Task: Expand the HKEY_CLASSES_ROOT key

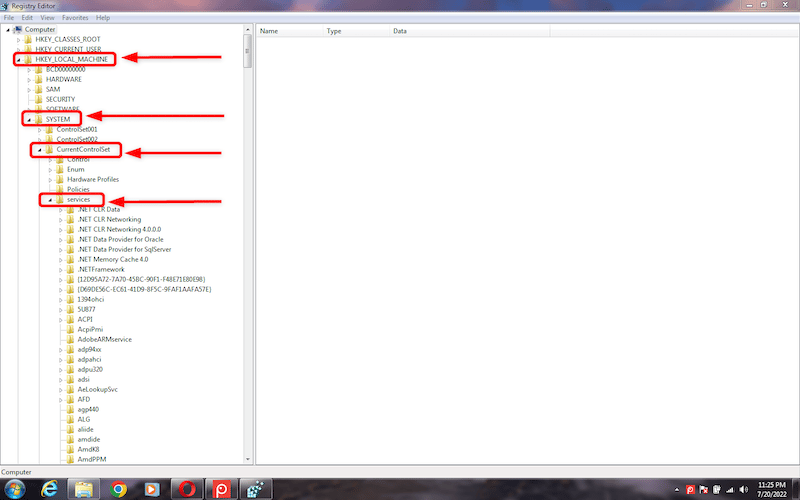Action: pos(18,39)
